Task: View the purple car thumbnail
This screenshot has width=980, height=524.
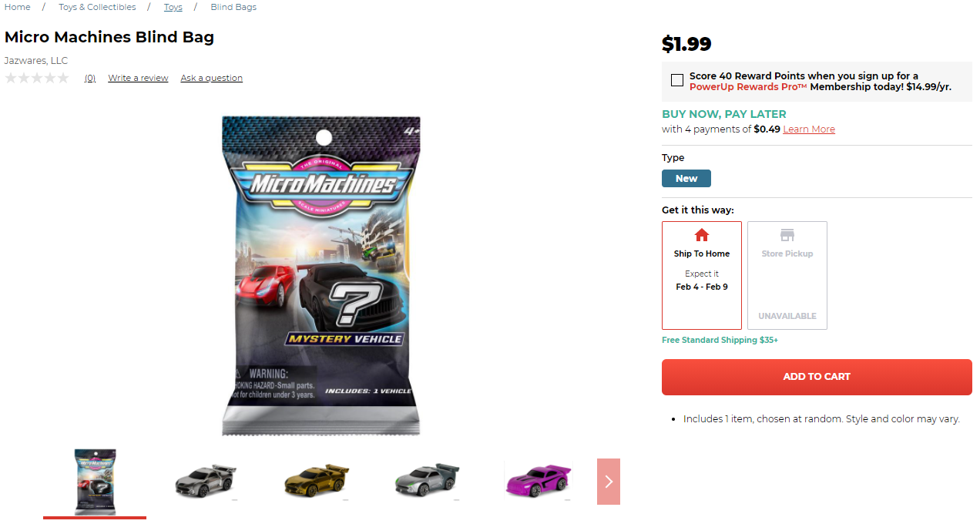Action: click(x=535, y=480)
